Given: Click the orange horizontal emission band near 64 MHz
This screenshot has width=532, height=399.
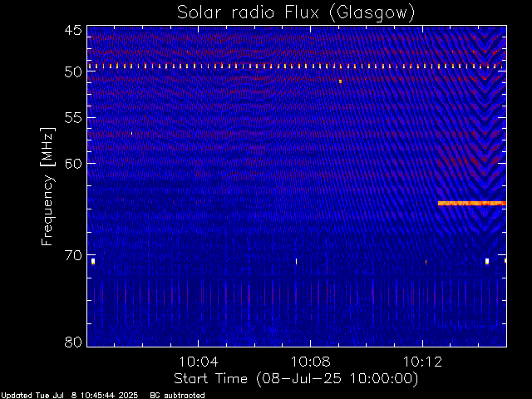Looking at the screenshot, I should coord(472,203).
